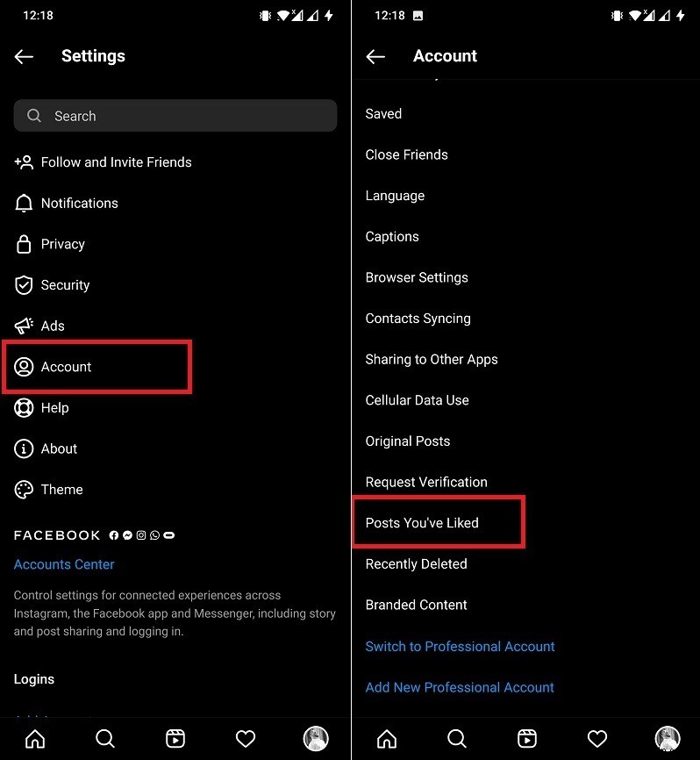Open the Recently Deleted option
The height and width of the screenshot is (760, 700).
[x=416, y=564]
